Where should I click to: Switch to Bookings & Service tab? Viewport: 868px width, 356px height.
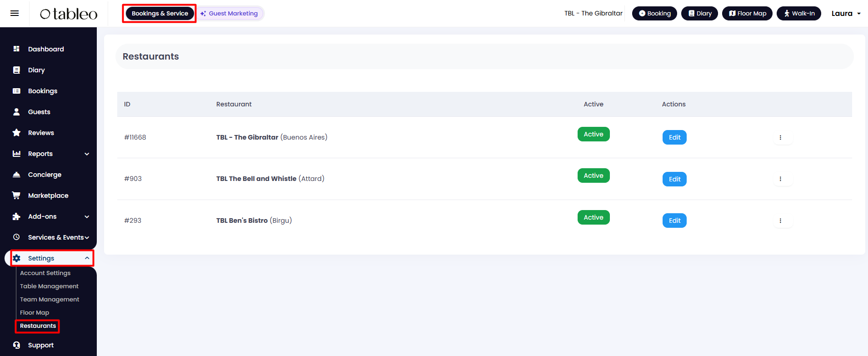[x=160, y=14]
